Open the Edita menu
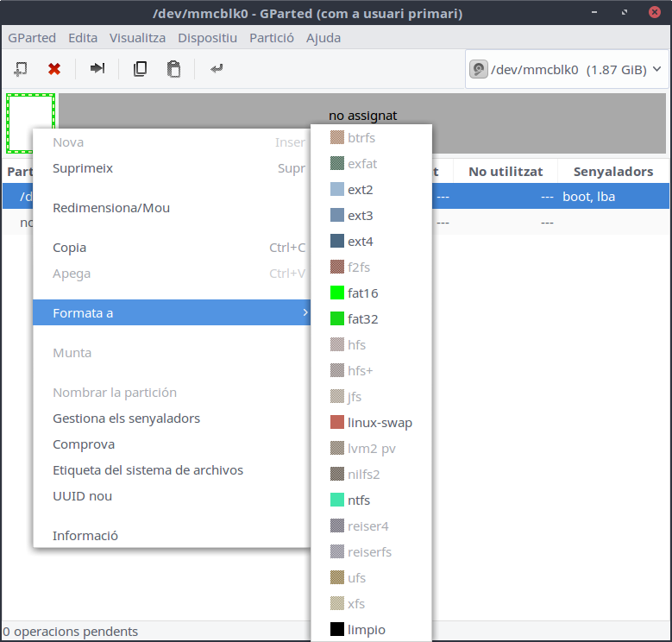 (x=83, y=38)
